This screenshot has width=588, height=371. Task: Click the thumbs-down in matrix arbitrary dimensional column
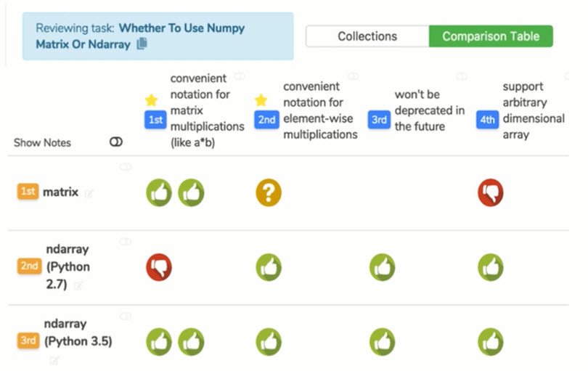pos(491,193)
